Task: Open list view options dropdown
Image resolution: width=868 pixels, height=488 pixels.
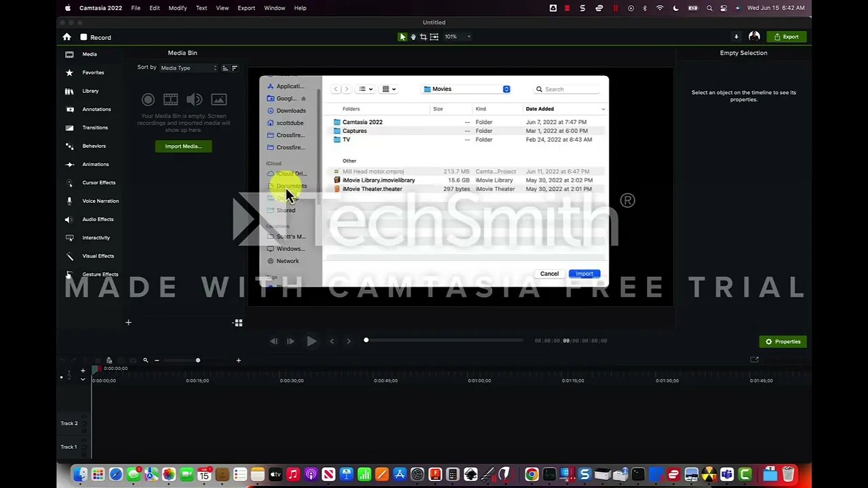Action: tap(366, 89)
